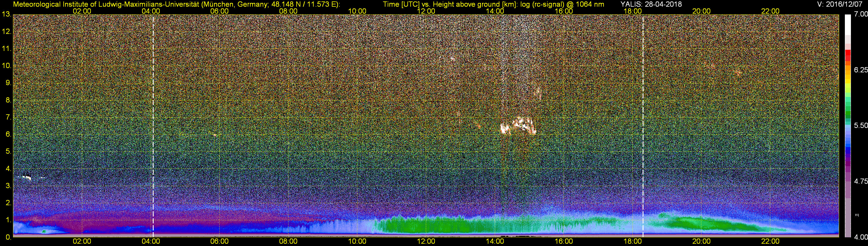Click the 8 km height axis label
The height and width of the screenshot is (246, 868).
tap(8, 100)
